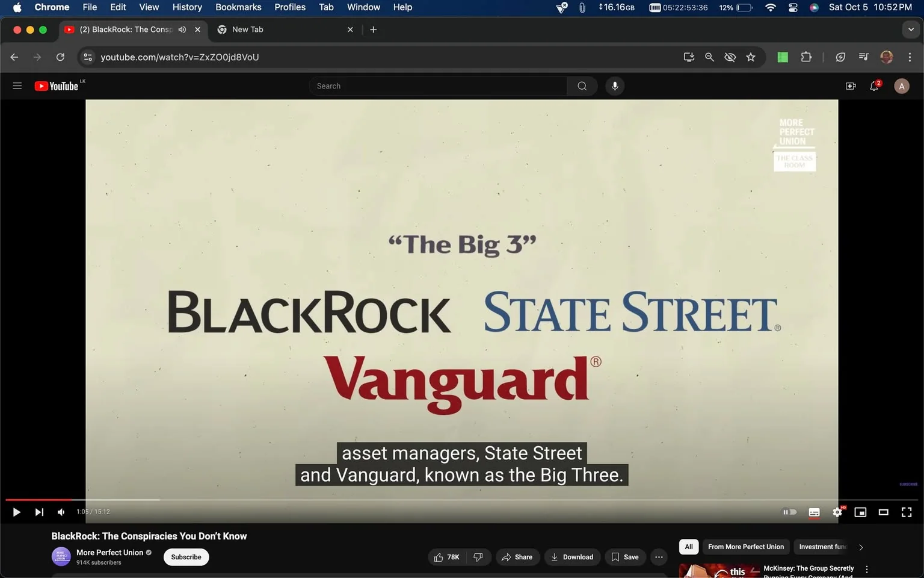Enter full screen mode
Viewport: 924px width, 578px height.
pos(907,512)
